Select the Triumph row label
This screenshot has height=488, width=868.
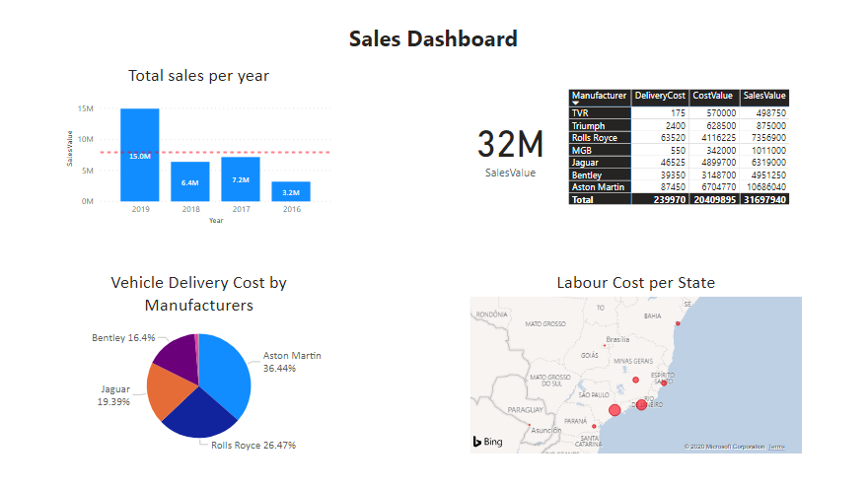(600, 125)
